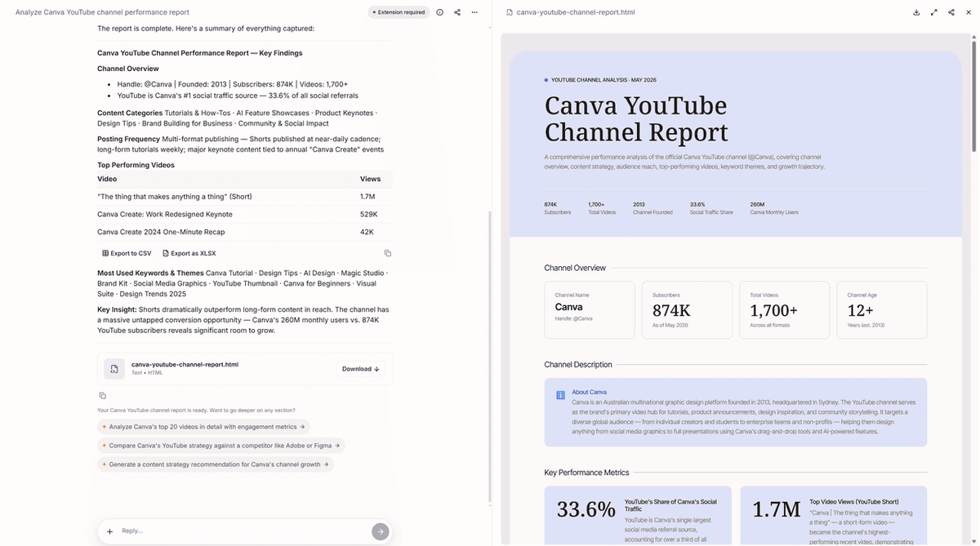This screenshot has height=546, width=980.
Task: Click the '2013 Channel Founded' stat in banner
Action: point(653,208)
